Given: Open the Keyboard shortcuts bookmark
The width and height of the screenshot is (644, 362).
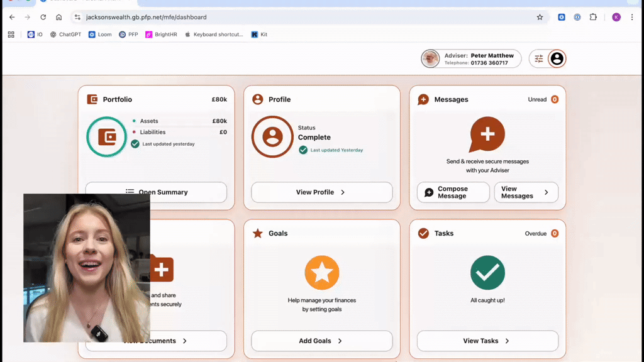Looking at the screenshot, I should point(214,35).
